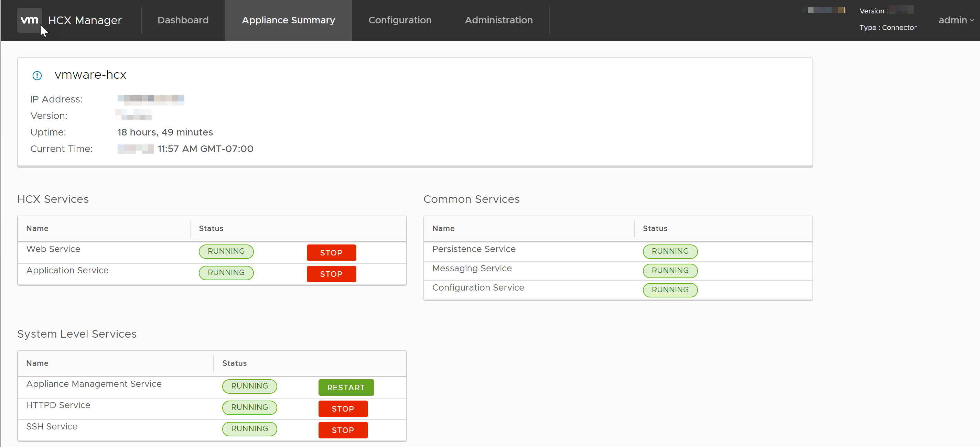Click Appliance Management Service RUNNING badge
The image size is (980, 447).
tap(250, 386)
